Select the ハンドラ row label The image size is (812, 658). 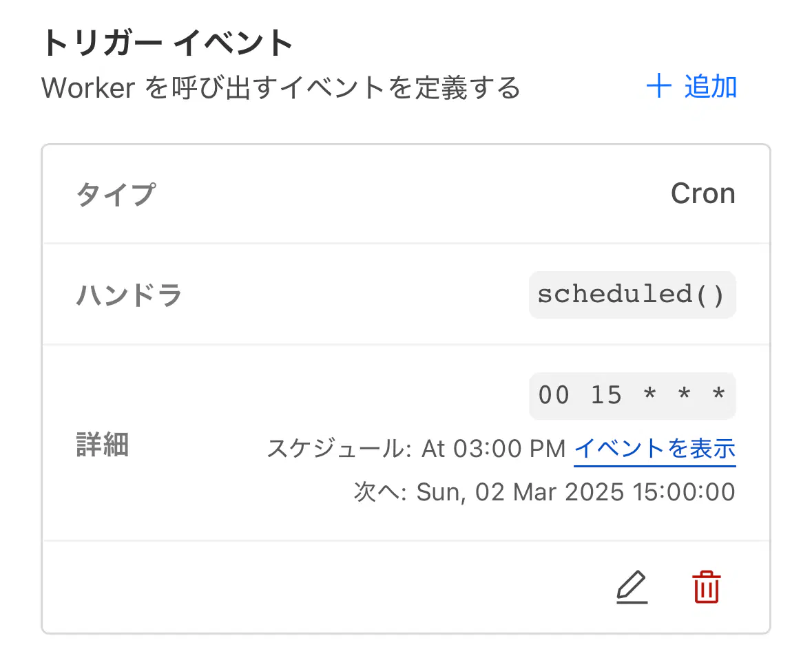point(129,295)
